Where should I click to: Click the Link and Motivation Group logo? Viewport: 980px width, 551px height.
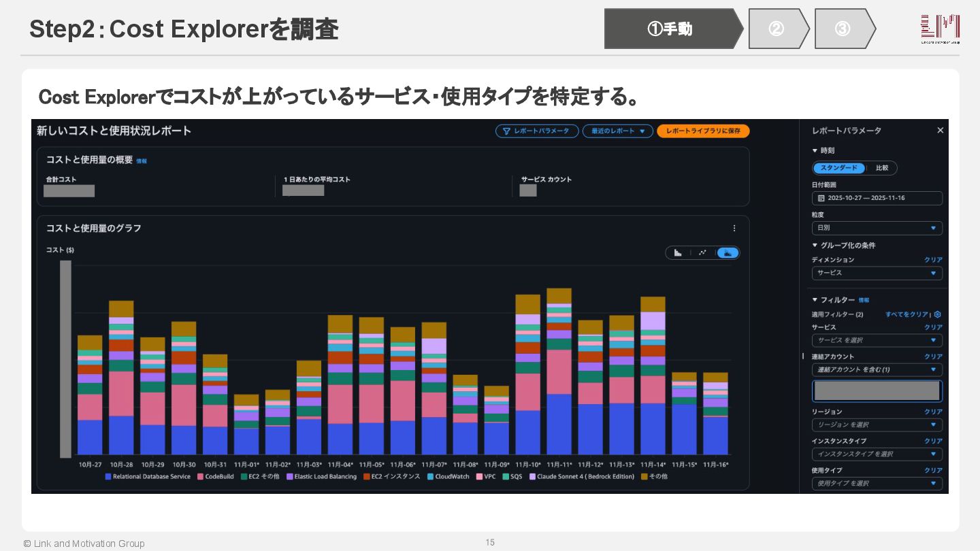click(941, 29)
